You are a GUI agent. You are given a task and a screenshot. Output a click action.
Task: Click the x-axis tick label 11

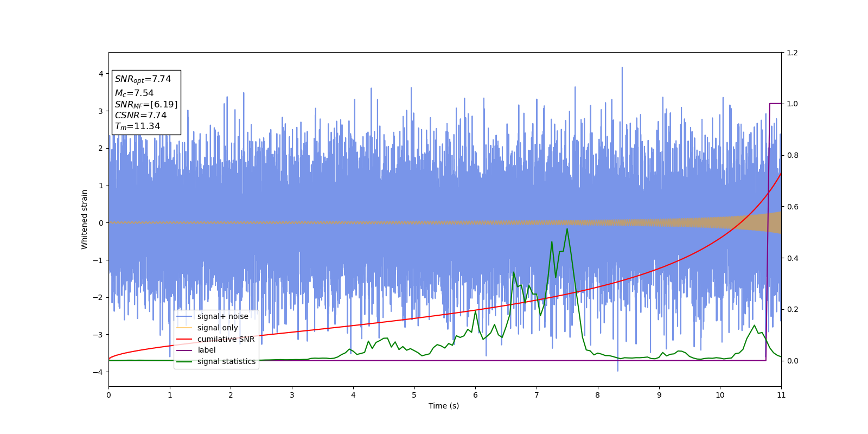click(x=781, y=395)
